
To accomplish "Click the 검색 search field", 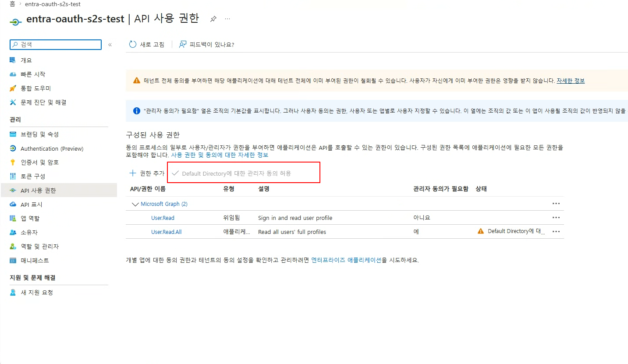I will click(56, 44).
